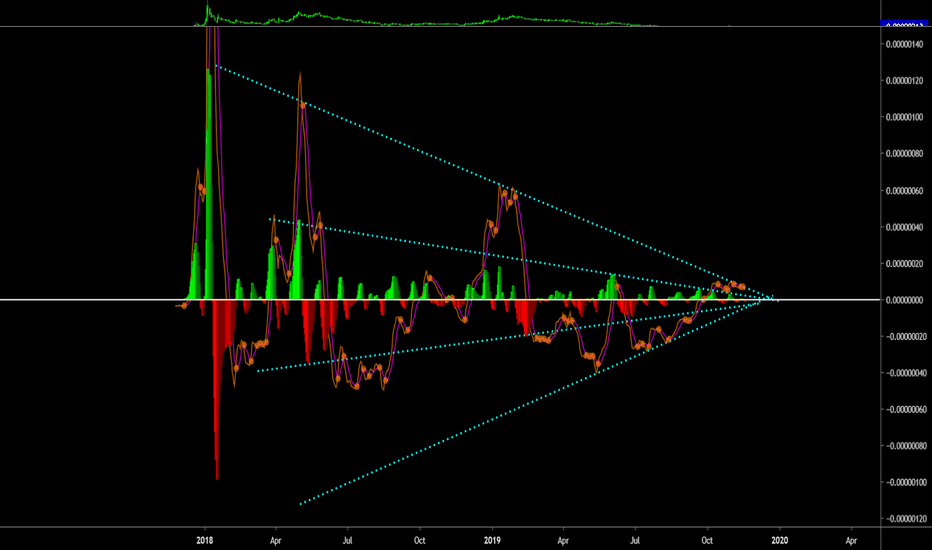Click the 0.00000040 price axis label

click(905, 227)
